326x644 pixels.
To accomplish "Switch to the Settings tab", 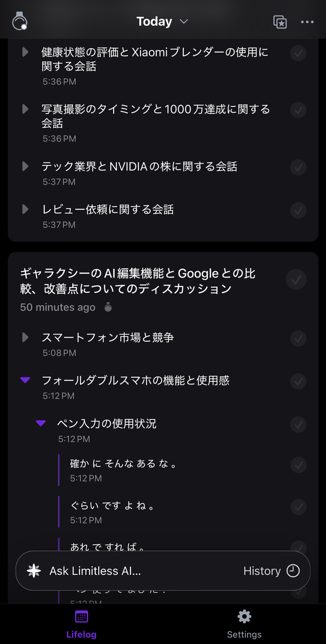I will (x=244, y=624).
